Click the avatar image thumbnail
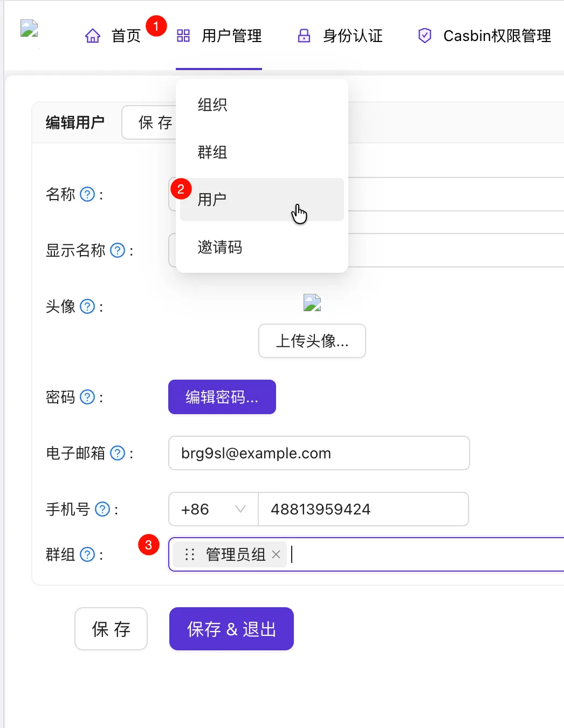The width and height of the screenshot is (564, 728). (x=312, y=303)
